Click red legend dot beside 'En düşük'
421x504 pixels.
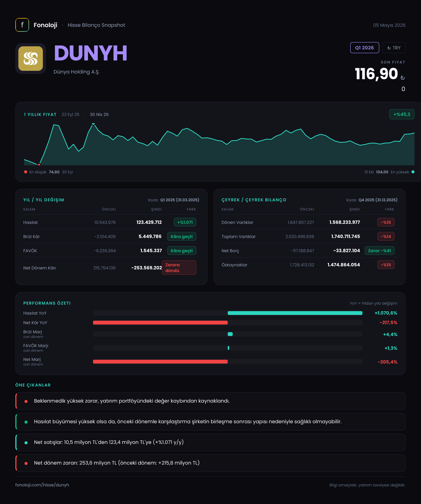tap(26, 172)
